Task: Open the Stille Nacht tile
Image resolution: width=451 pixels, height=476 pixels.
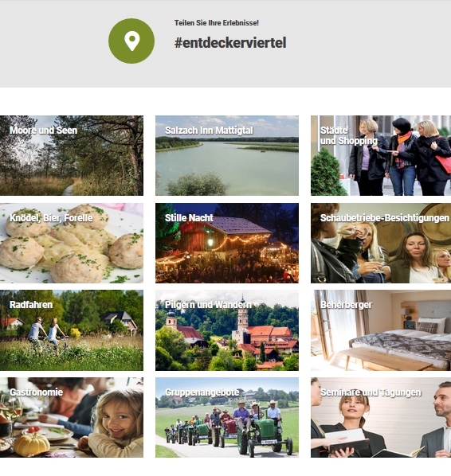Action: (x=227, y=243)
